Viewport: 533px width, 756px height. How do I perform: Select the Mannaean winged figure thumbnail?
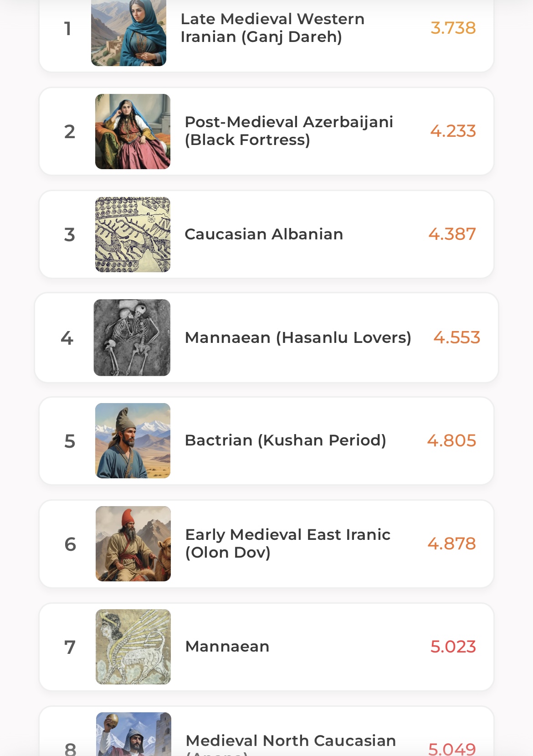[133, 647]
